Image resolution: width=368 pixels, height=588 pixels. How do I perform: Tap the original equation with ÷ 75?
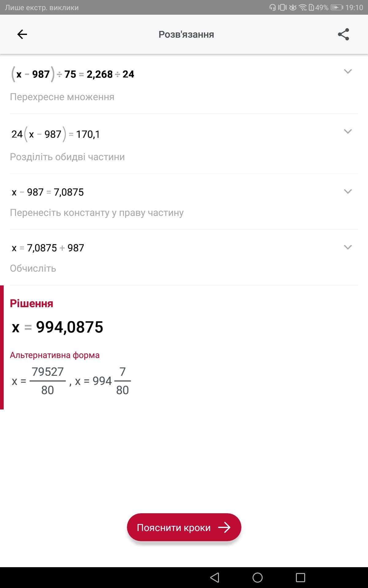[x=73, y=74]
